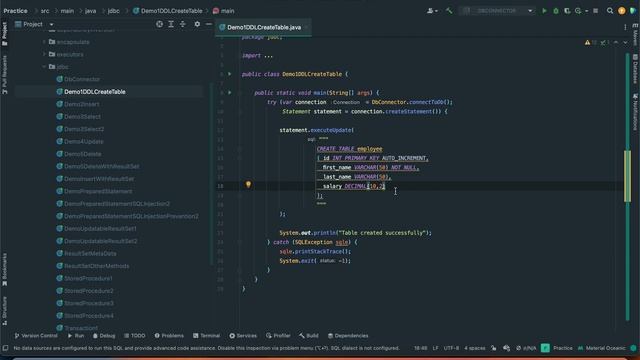This screenshot has width=640, height=360.
Task: Open the Structure tool window on the left strip
Action: coord(4,311)
